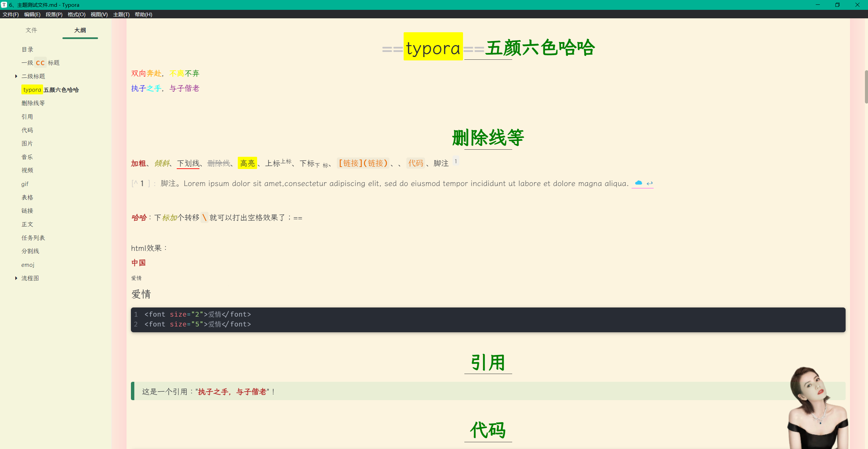
Task: Open the 帮助(H) menu
Action: tap(143, 14)
